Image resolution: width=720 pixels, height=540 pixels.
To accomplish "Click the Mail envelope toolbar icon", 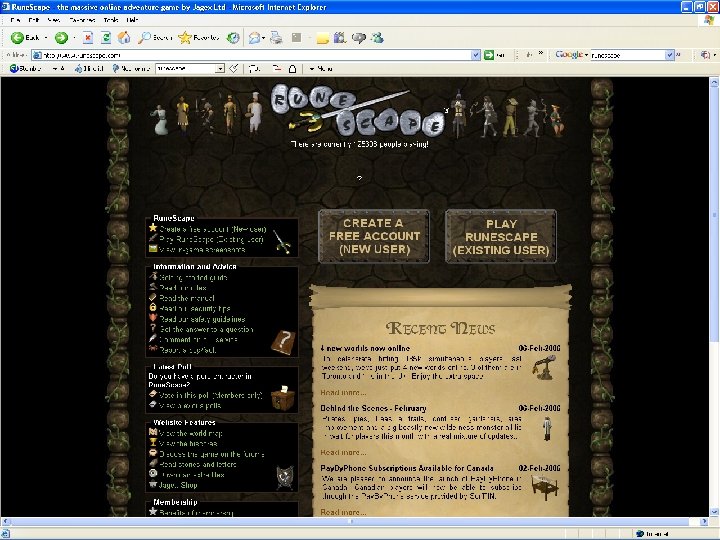I will click(x=254, y=38).
